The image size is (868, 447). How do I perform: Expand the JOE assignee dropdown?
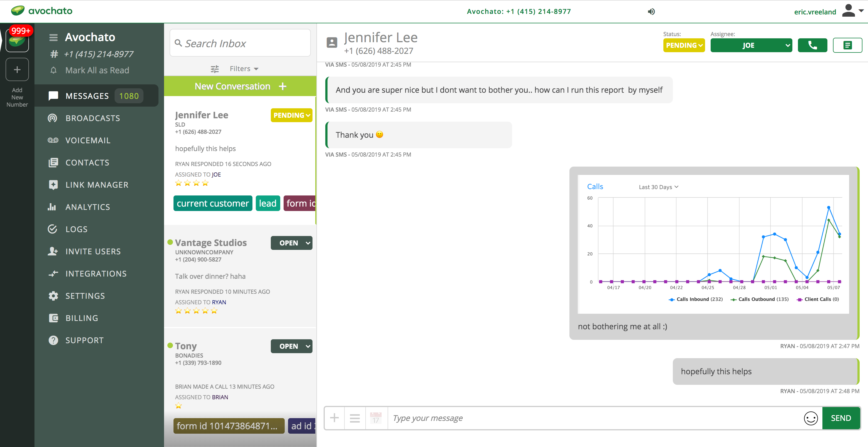pos(751,46)
